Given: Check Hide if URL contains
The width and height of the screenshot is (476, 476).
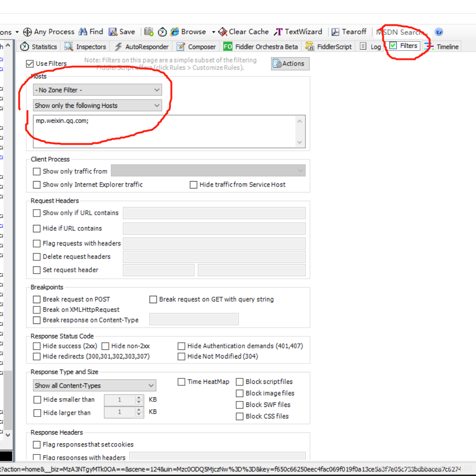Looking at the screenshot, I should tap(37, 228).
